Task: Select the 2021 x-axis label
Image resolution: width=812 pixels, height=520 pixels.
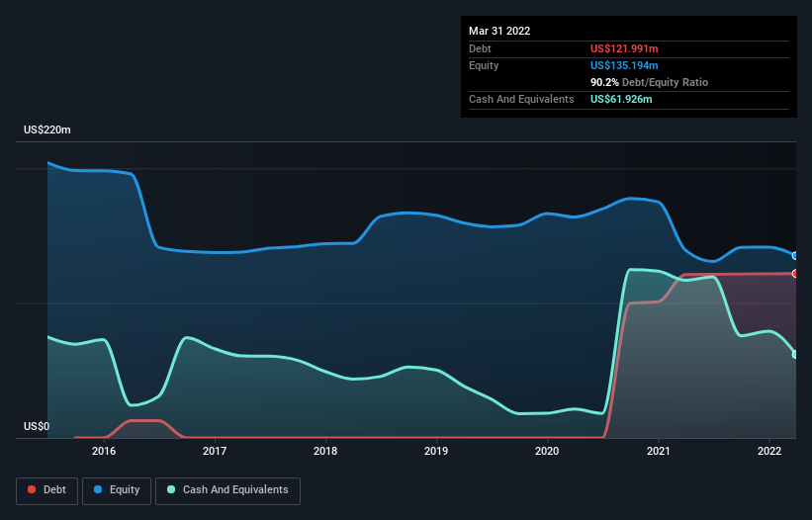Action: (658, 451)
